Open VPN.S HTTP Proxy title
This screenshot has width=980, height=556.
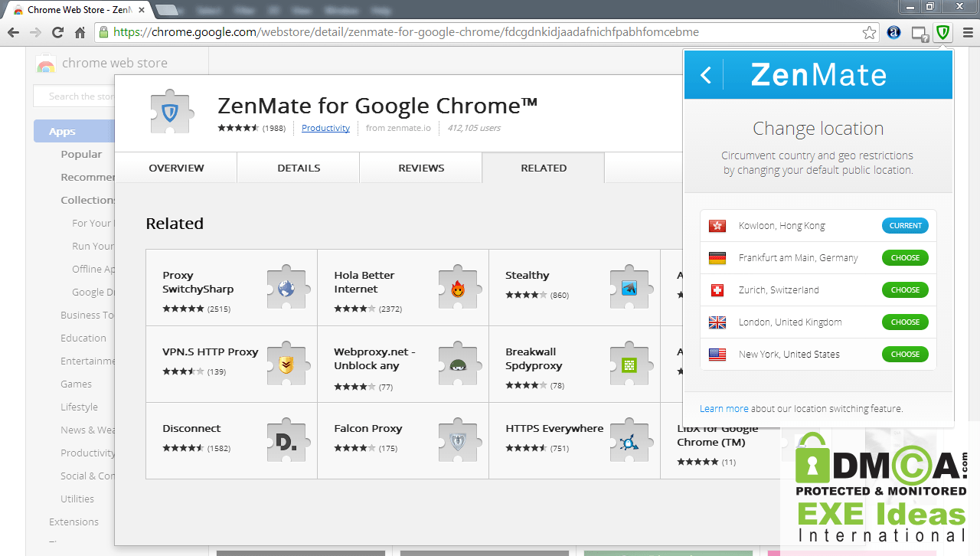click(x=211, y=352)
